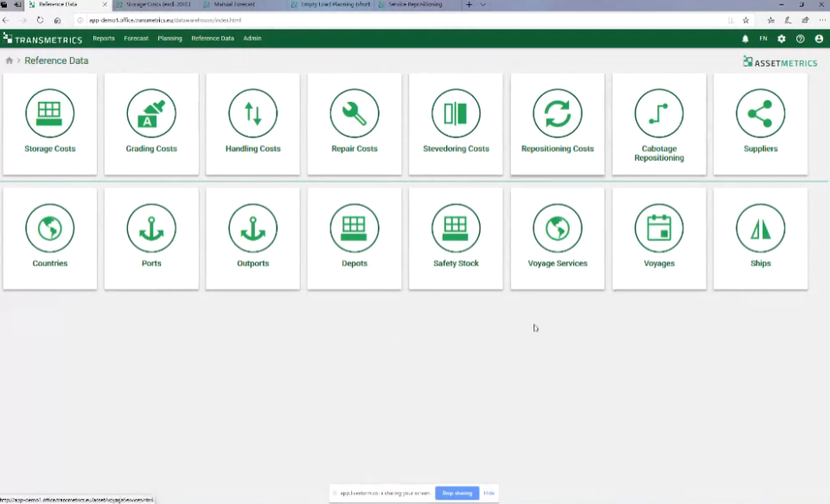Click the Voyages calendar icon
The height and width of the screenshot is (504, 830).
point(659,227)
